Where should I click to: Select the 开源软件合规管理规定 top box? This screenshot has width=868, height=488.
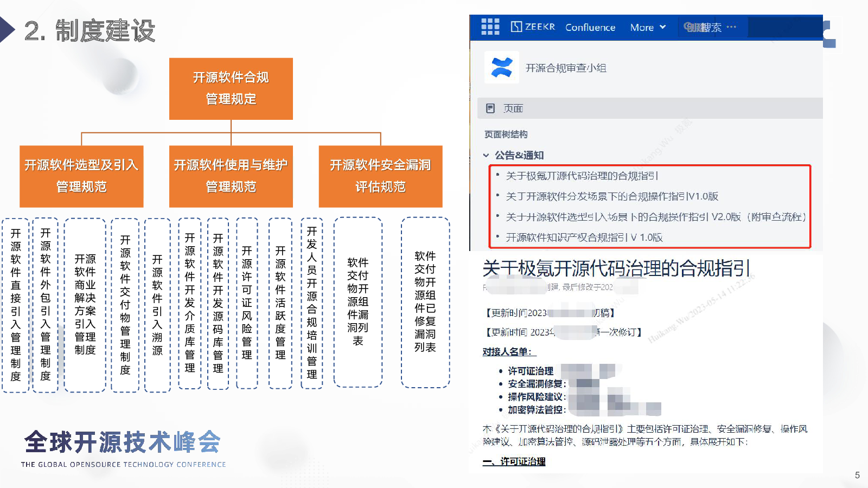tap(231, 88)
